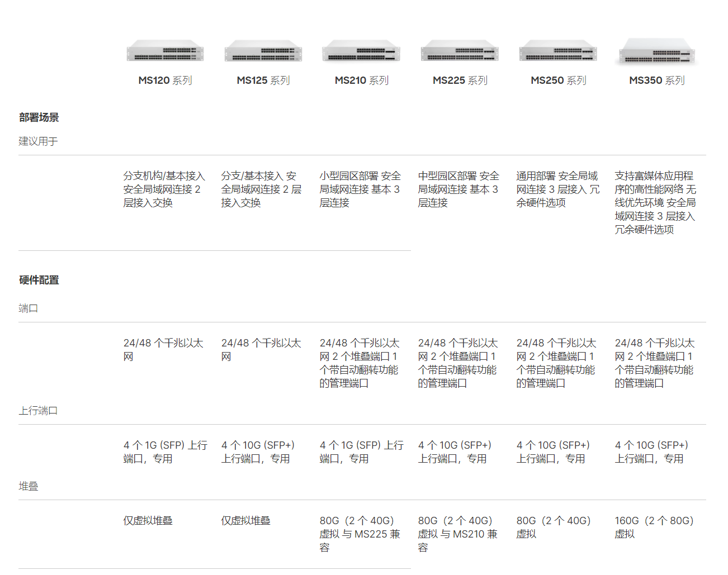Image resolution: width=728 pixels, height=575 pixels.
Task: Click the MS250 switch product image
Action: tap(558, 50)
